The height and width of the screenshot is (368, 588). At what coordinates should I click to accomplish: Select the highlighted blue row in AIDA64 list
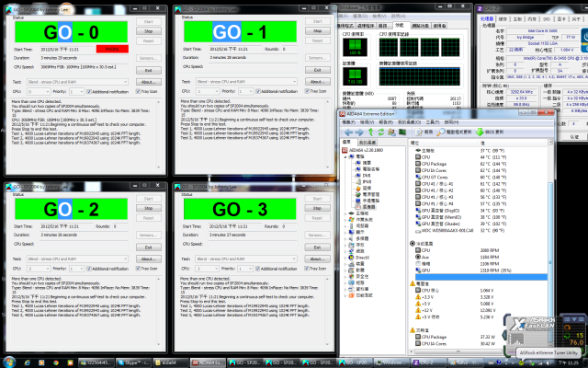tap(481, 277)
